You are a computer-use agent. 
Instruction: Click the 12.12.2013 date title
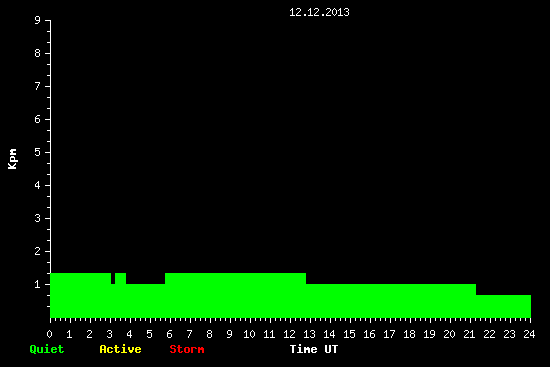coord(319,12)
